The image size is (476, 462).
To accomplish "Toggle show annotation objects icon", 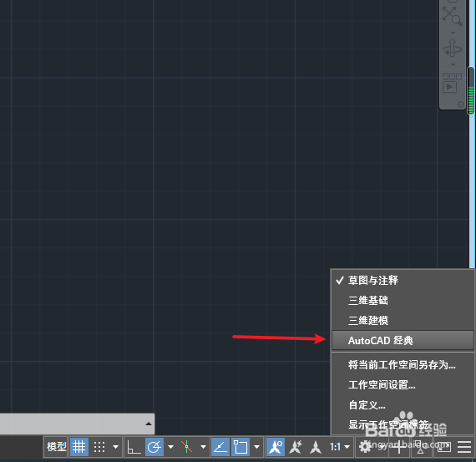I will (x=276, y=447).
